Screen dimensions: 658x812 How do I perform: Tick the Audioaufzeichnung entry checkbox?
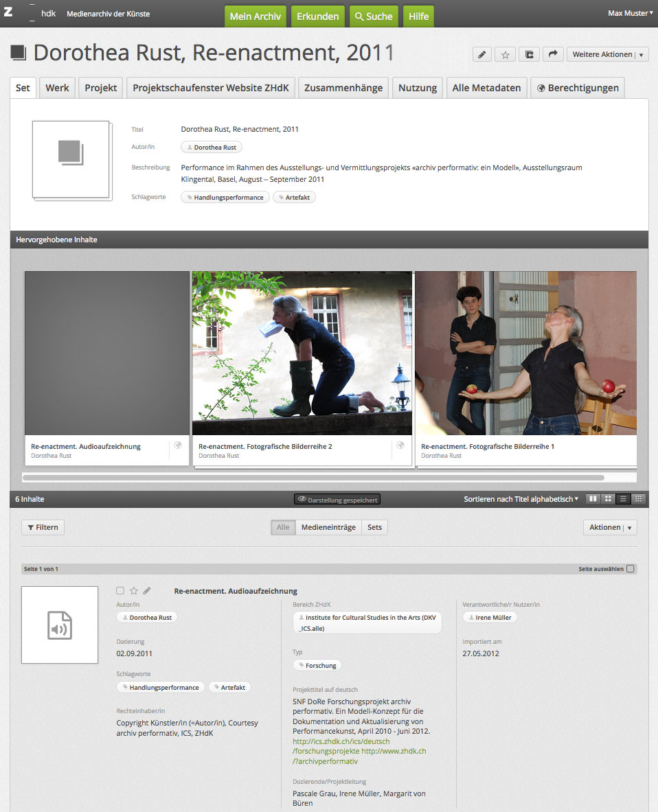120,591
